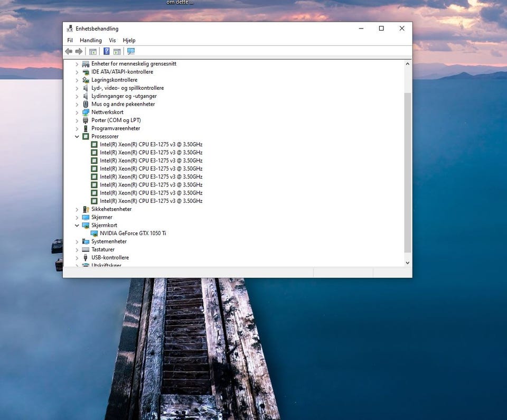The width and height of the screenshot is (507, 420).
Task: Click the Systemenheter icon
Action: 86,241
